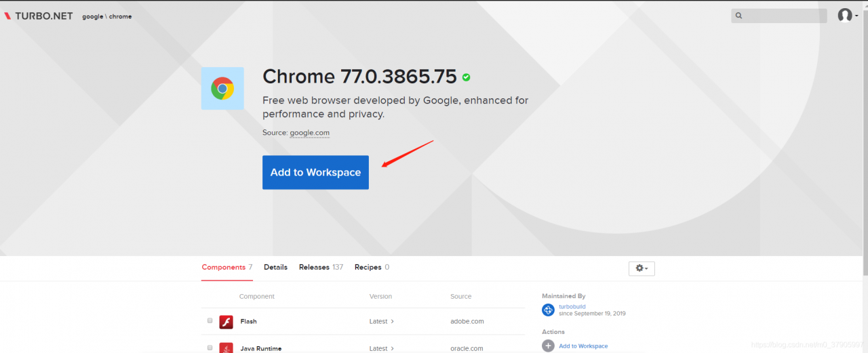Click the magnifier icon in search box

(739, 16)
